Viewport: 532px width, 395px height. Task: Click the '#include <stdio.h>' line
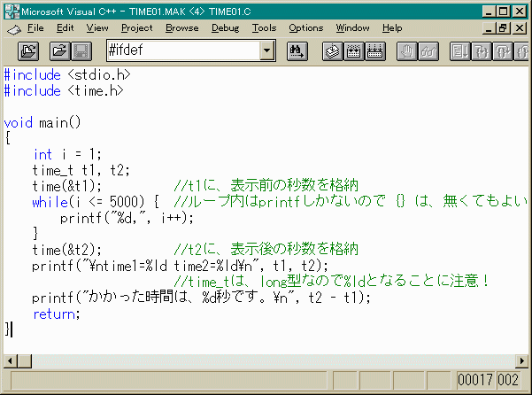[x=67, y=74]
